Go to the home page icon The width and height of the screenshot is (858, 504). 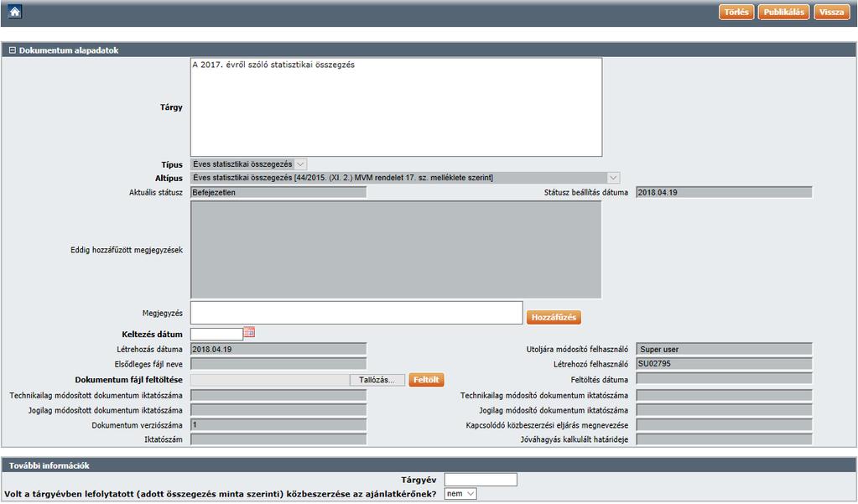click(15, 12)
